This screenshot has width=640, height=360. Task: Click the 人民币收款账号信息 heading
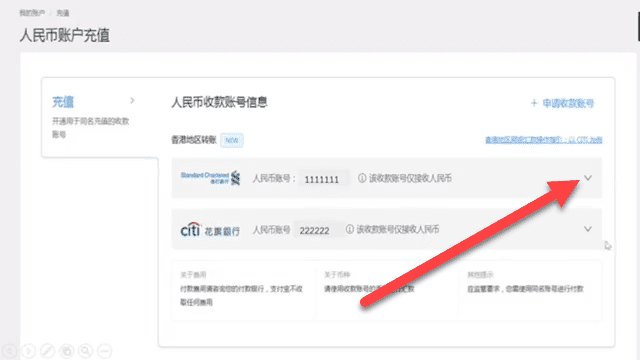(x=219, y=102)
